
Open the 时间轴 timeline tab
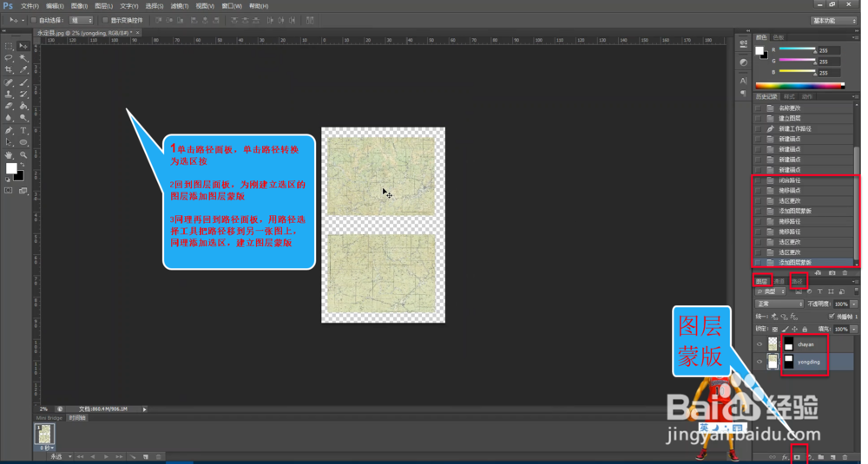click(77, 418)
